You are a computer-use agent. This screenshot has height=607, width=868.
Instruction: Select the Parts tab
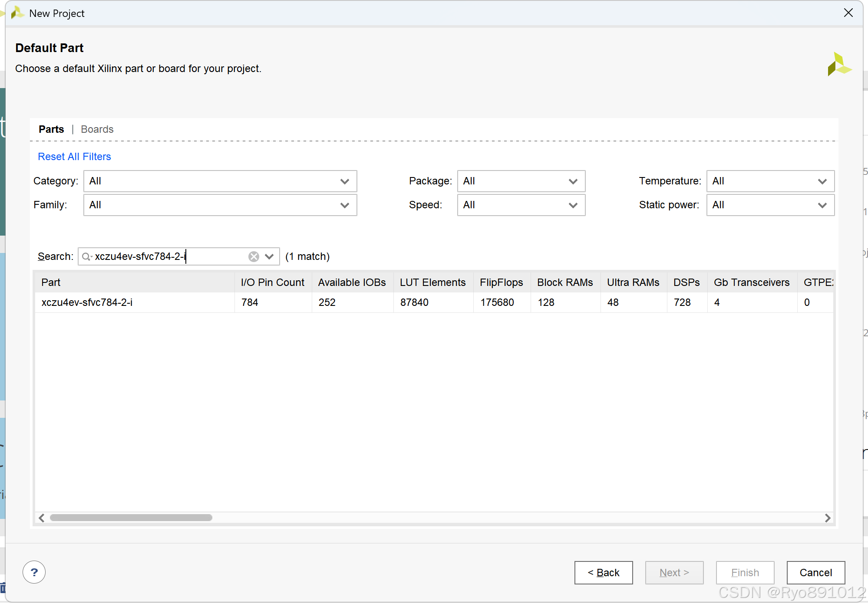pyautogui.click(x=51, y=129)
